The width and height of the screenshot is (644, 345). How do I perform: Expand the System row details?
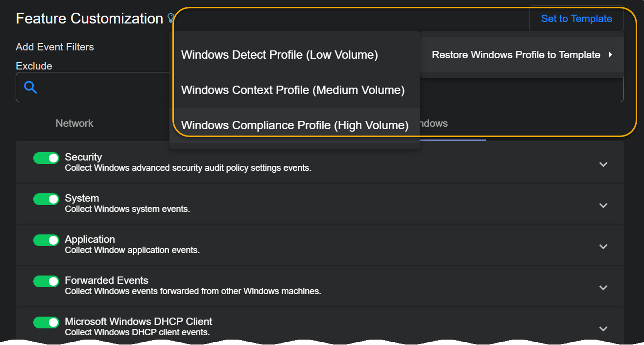point(603,206)
